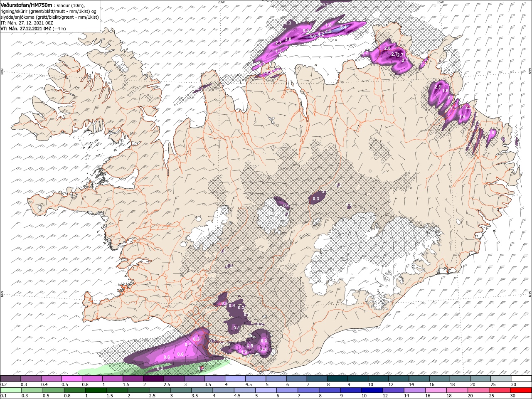Click the '0.7' precipitation value off the southwest coast
532x399 pixels.
187,345
